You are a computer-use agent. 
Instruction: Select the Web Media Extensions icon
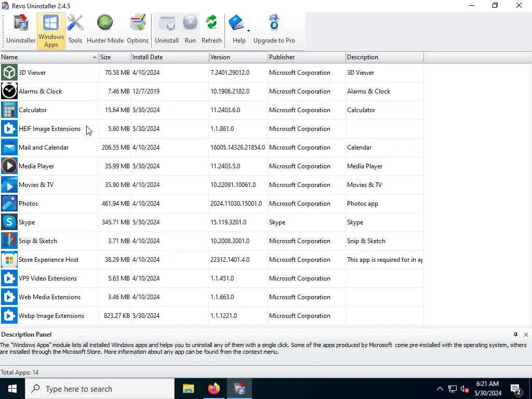[x=9, y=297]
